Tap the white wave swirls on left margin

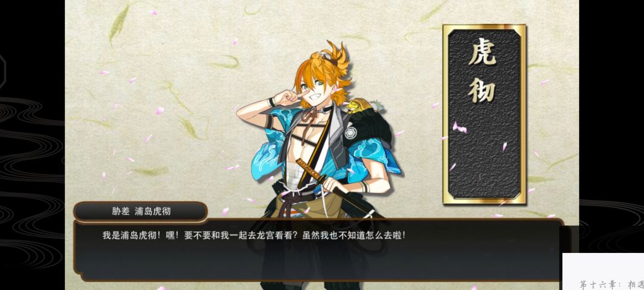(31, 172)
